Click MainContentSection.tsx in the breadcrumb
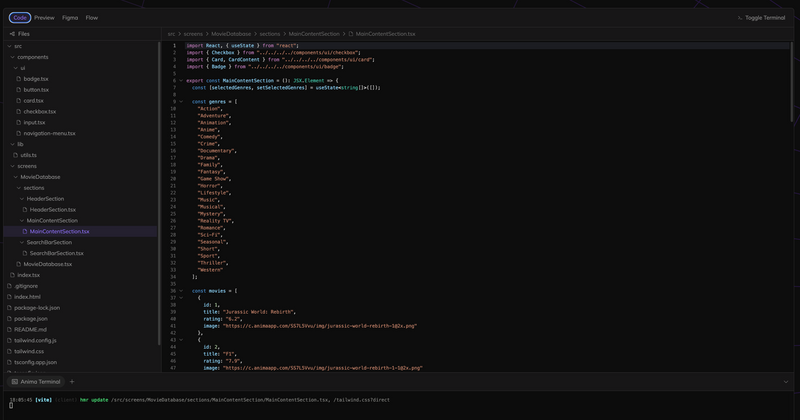Image resolution: width=800 pixels, height=420 pixels. click(385, 34)
